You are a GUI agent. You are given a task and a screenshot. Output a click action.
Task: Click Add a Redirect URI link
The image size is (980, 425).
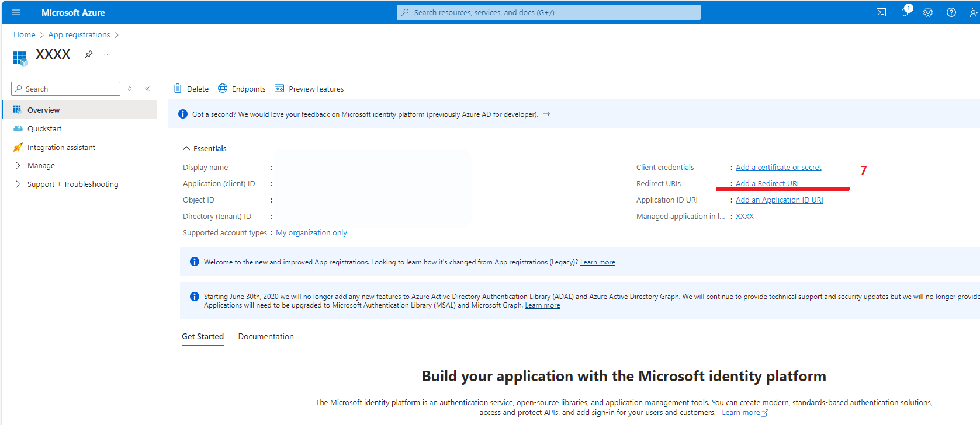767,183
